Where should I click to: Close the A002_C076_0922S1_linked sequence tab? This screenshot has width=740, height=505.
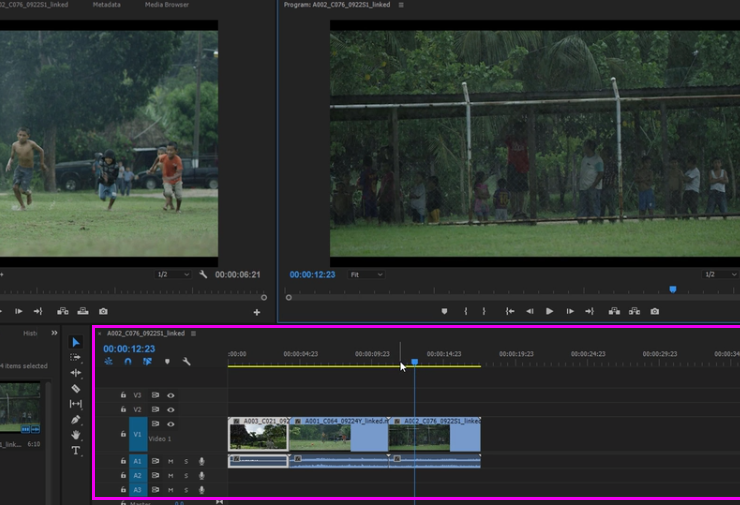click(x=99, y=334)
